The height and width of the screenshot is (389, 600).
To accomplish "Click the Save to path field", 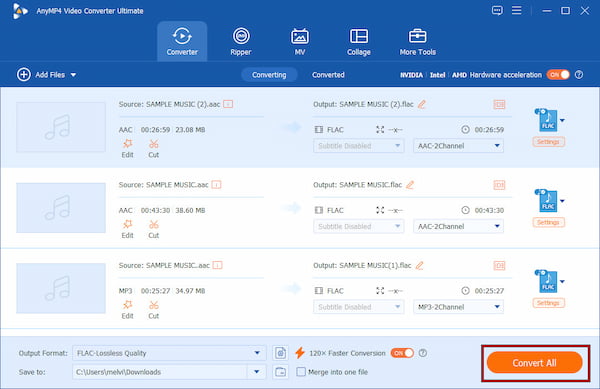I will [x=160, y=372].
